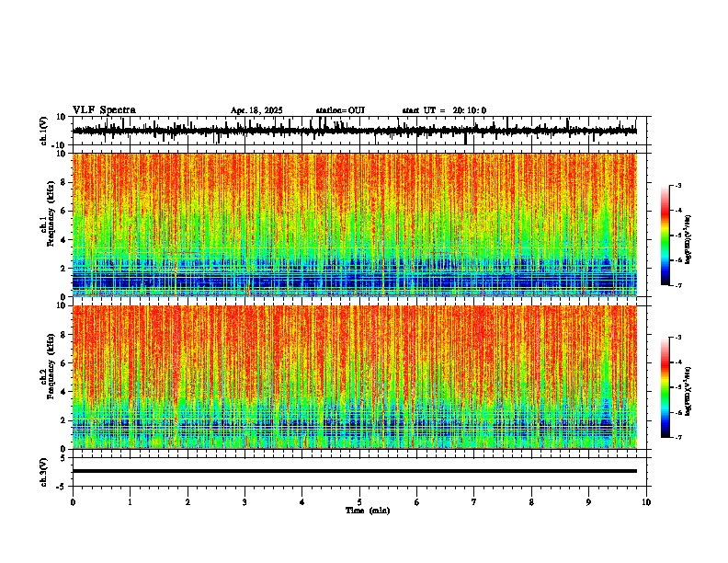Click the "8" kHz tick on ch.1 frequency axis

pos(63,182)
